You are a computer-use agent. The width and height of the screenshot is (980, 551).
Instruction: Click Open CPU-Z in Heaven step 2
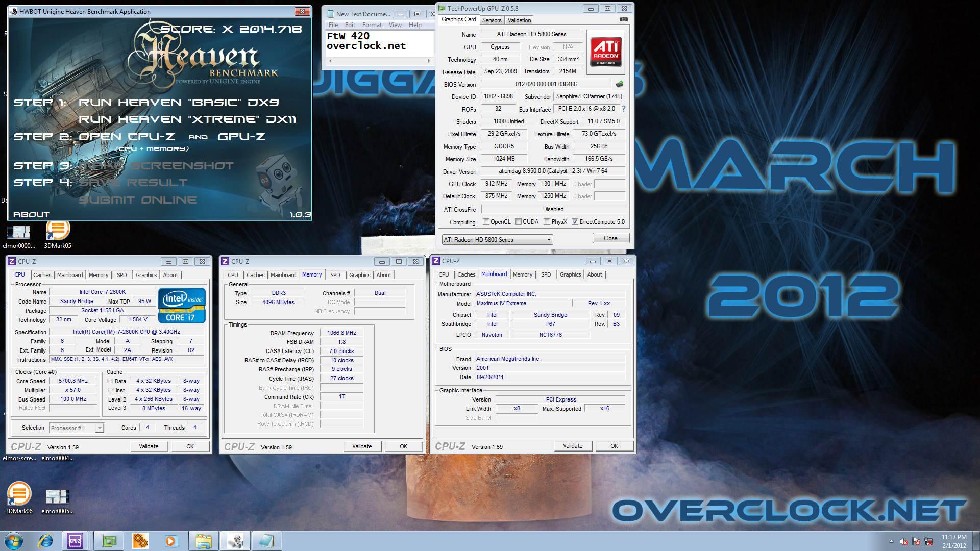pyautogui.click(x=127, y=137)
